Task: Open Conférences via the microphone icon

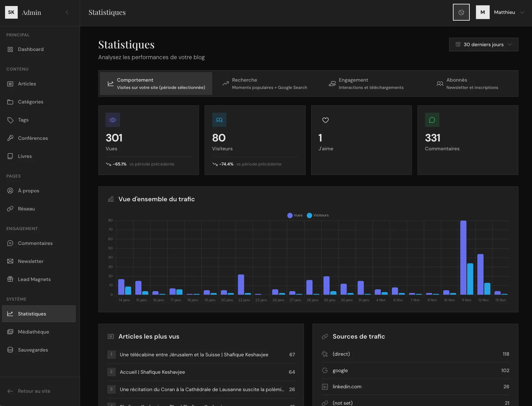Action: [10, 138]
